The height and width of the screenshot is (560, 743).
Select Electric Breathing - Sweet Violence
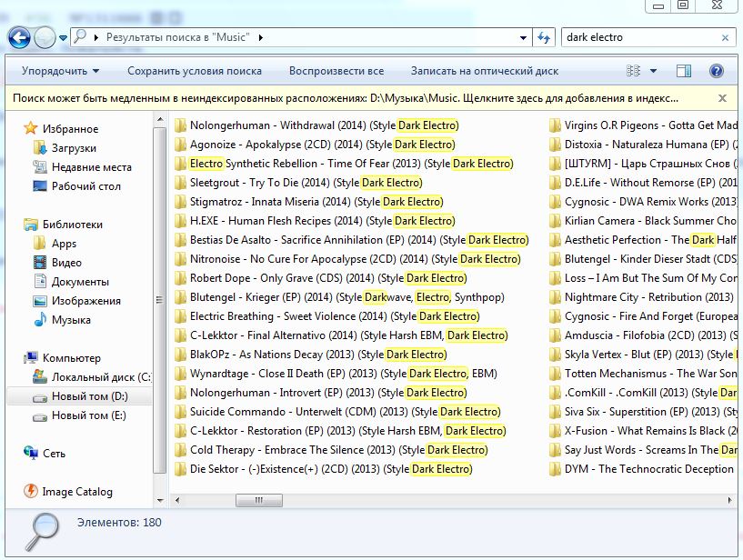[x=326, y=316]
